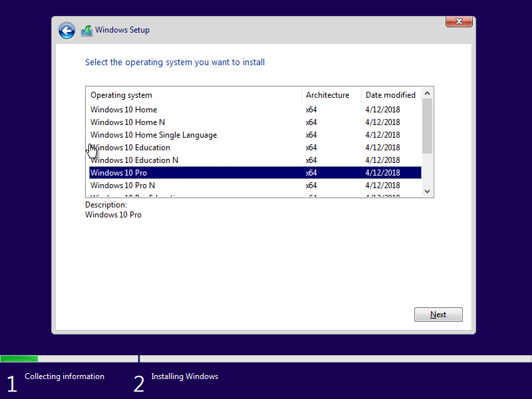Image resolution: width=532 pixels, height=399 pixels.
Task: Choose Windows 10 Home Single Language
Action: pyautogui.click(x=255, y=135)
